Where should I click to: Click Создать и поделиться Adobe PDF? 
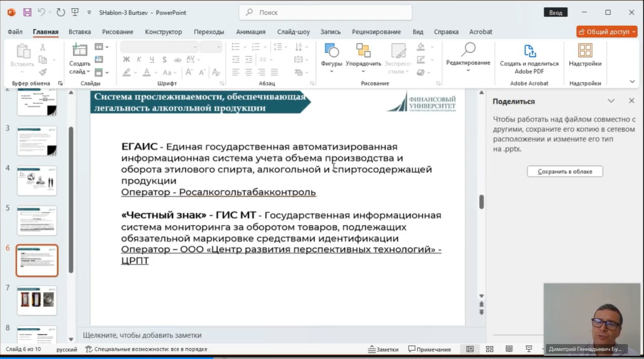tap(529, 60)
